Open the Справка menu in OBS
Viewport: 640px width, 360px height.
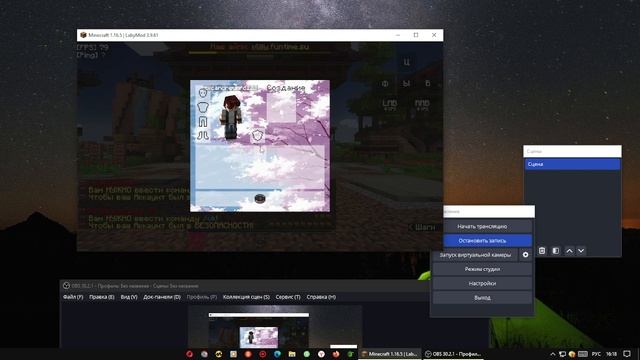(321, 297)
